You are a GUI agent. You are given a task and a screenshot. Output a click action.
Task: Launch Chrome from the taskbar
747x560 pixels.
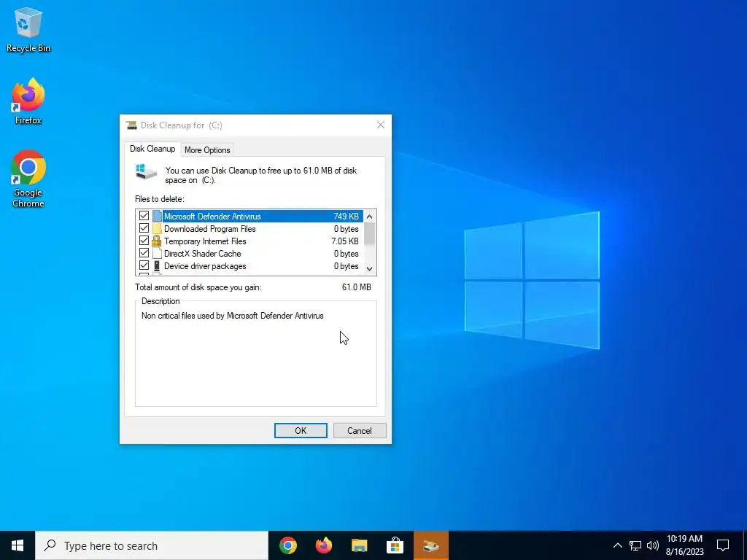pyautogui.click(x=288, y=545)
